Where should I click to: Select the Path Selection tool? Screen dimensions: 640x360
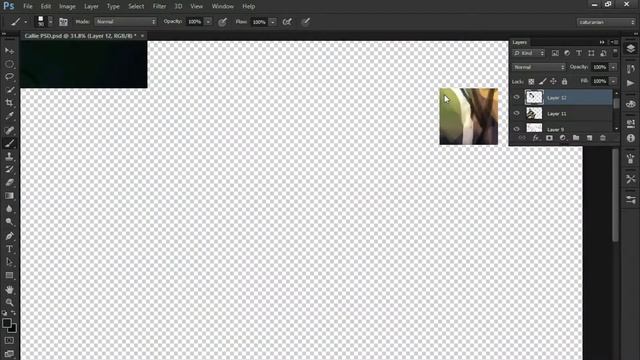click(9, 262)
